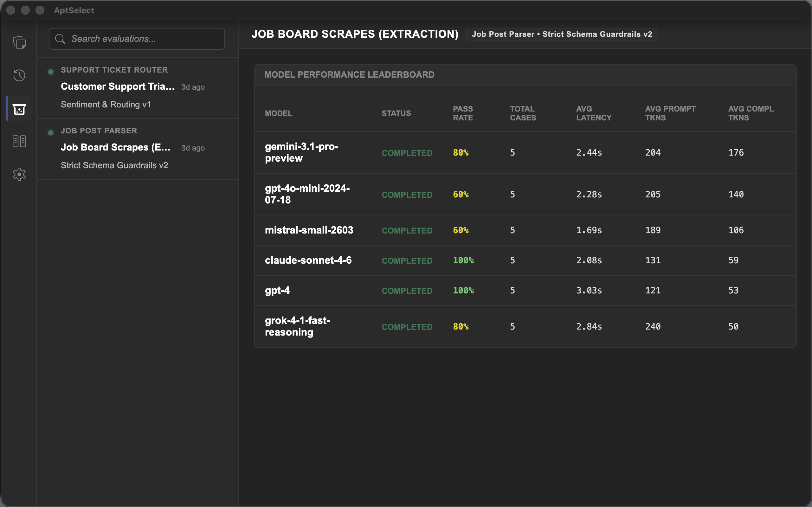This screenshot has width=812, height=507.
Task: Select the gpt-4o-mini-2024-07-18 model row
Action: tap(525, 195)
